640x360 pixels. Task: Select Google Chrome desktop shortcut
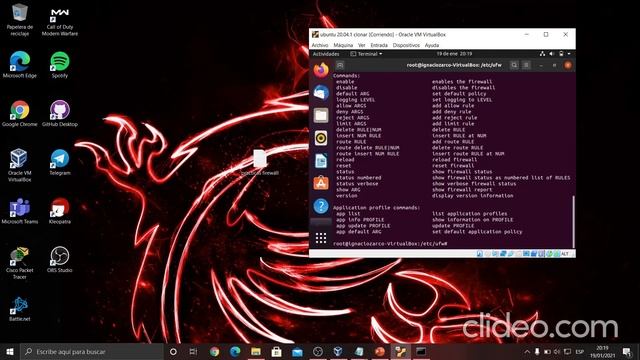(20, 113)
